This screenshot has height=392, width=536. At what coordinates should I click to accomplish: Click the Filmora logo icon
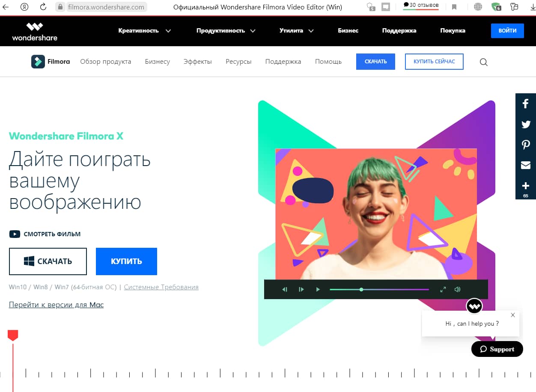(38, 62)
